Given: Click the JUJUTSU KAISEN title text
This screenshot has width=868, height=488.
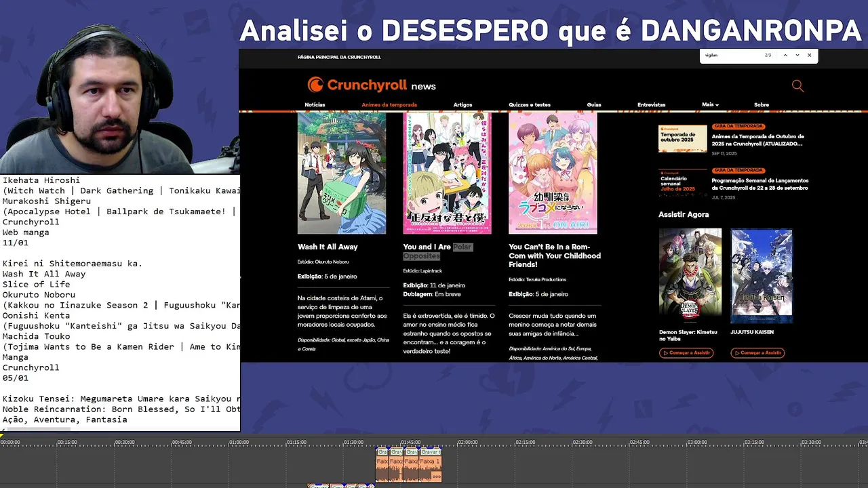Looking at the screenshot, I should [752, 332].
